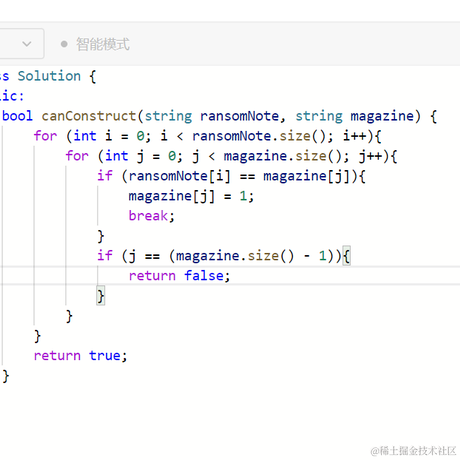
Task: Toggle the 智能模式 smart mode indicator
Action: 64,44
